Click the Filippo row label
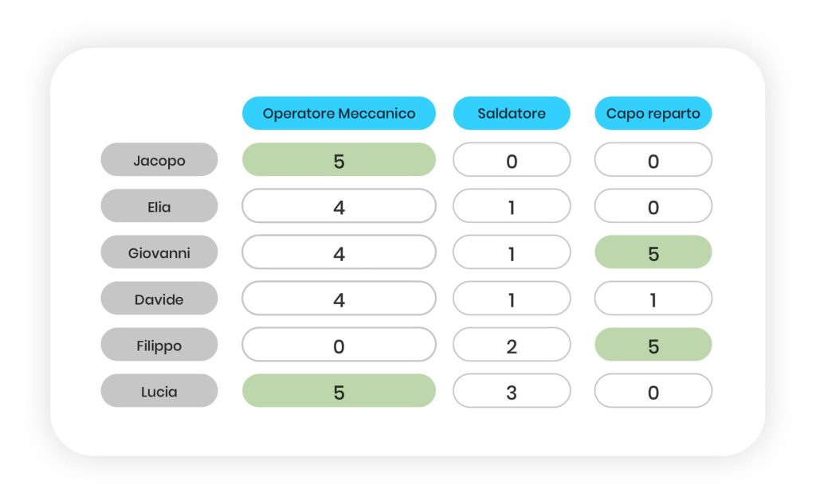This screenshot has height=504, width=816. 159,345
